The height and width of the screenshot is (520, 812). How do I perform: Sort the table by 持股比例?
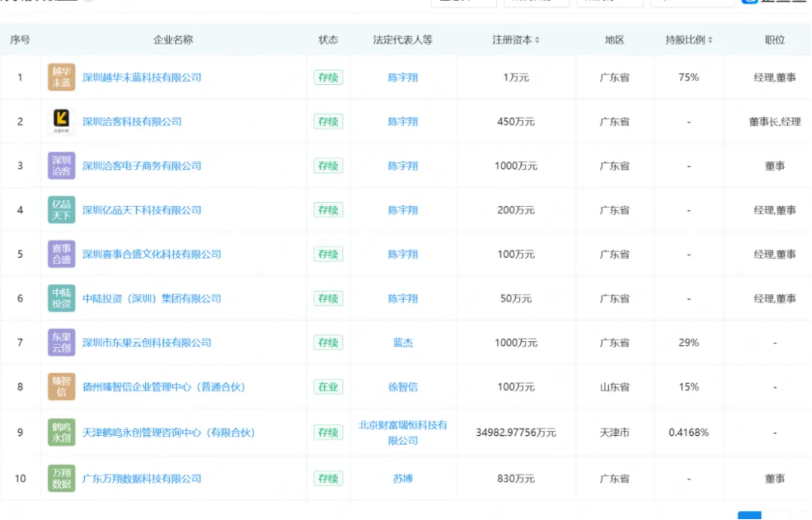(689, 40)
